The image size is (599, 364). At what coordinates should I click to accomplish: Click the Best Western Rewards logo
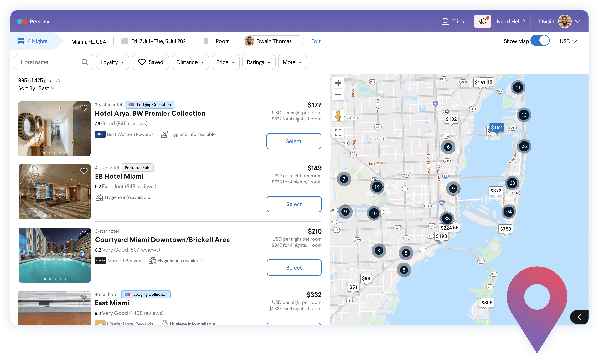point(100,134)
